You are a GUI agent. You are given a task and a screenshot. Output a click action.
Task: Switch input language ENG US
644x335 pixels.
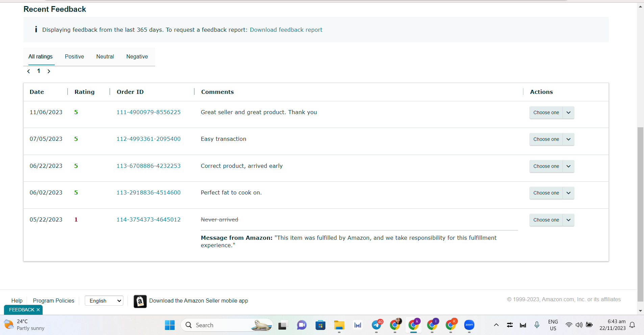pyautogui.click(x=553, y=325)
